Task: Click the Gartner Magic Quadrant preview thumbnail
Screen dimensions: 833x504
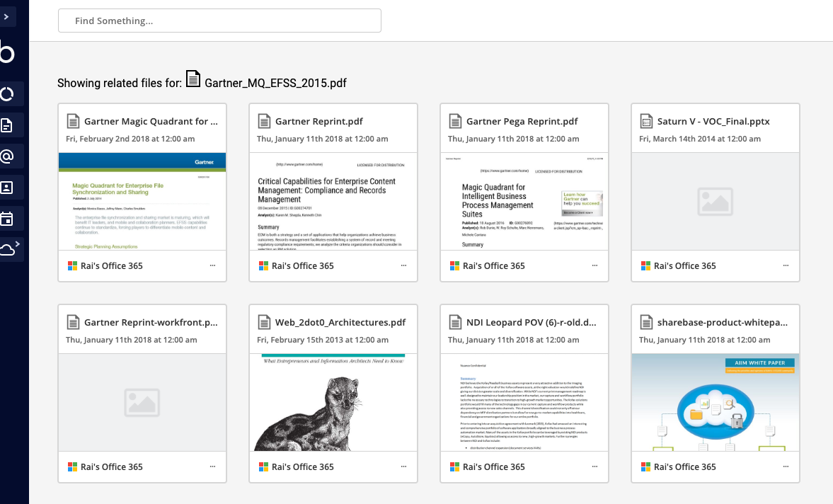Action: coord(142,201)
